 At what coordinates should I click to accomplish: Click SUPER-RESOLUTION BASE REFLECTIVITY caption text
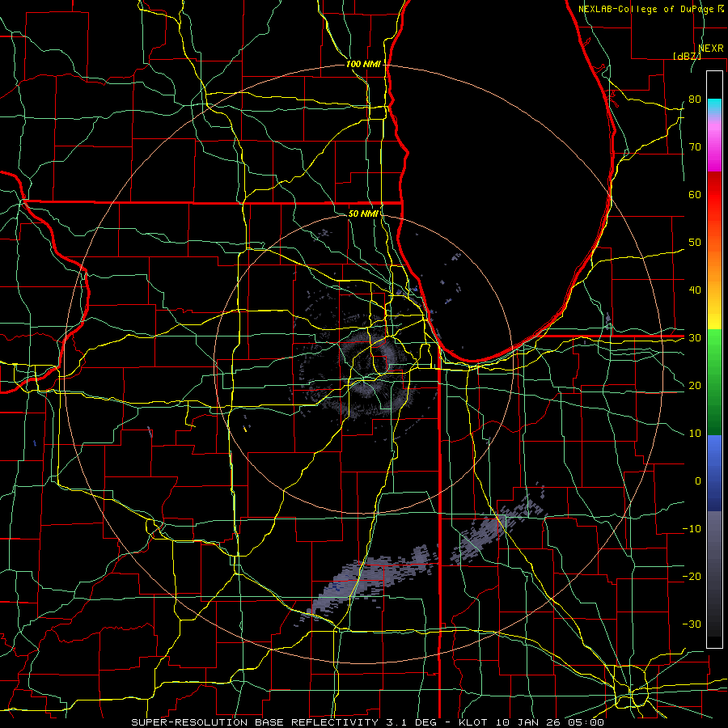[255, 722]
